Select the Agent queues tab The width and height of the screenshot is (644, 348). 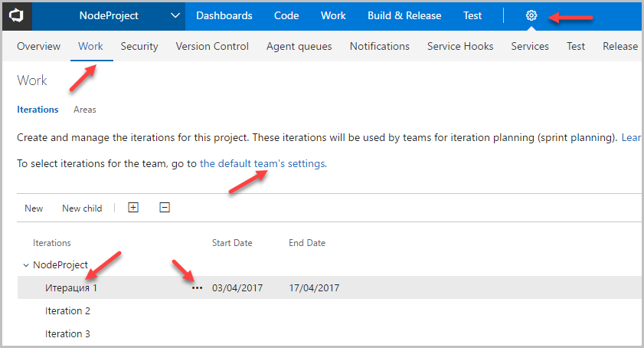click(299, 46)
